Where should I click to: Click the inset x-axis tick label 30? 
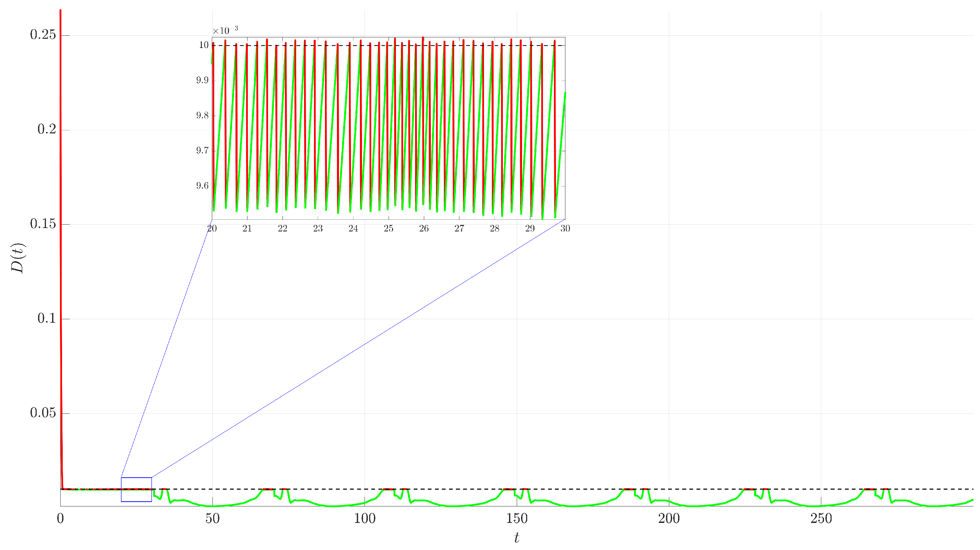(565, 228)
